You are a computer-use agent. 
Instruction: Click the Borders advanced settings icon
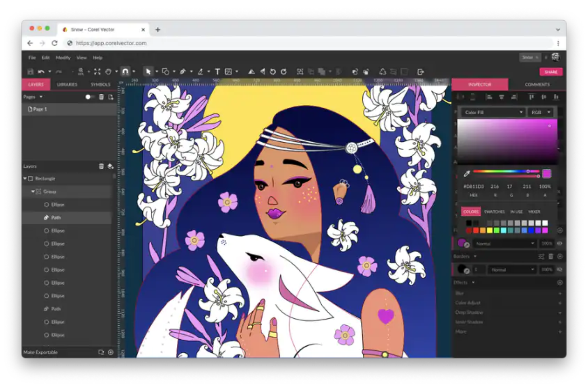point(541,257)
